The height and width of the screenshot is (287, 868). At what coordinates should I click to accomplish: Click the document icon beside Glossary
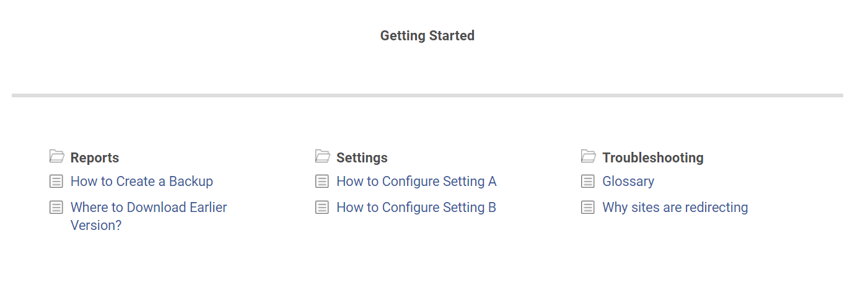(588, 182)
